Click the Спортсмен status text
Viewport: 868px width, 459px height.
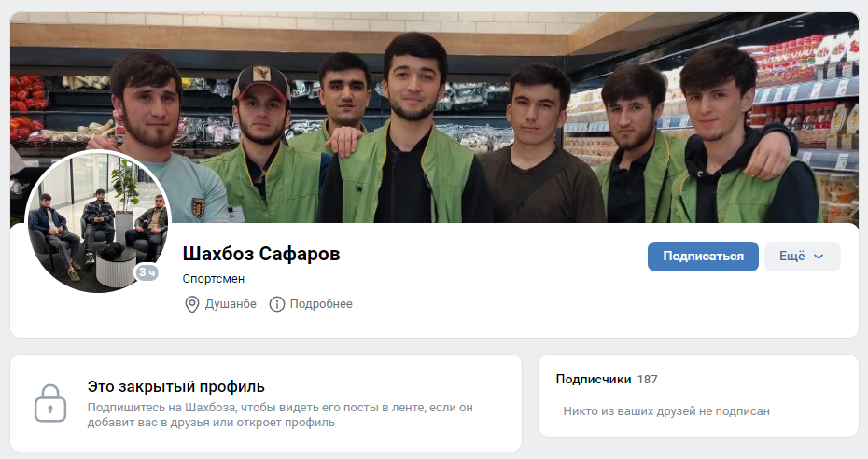pos(214,279)
